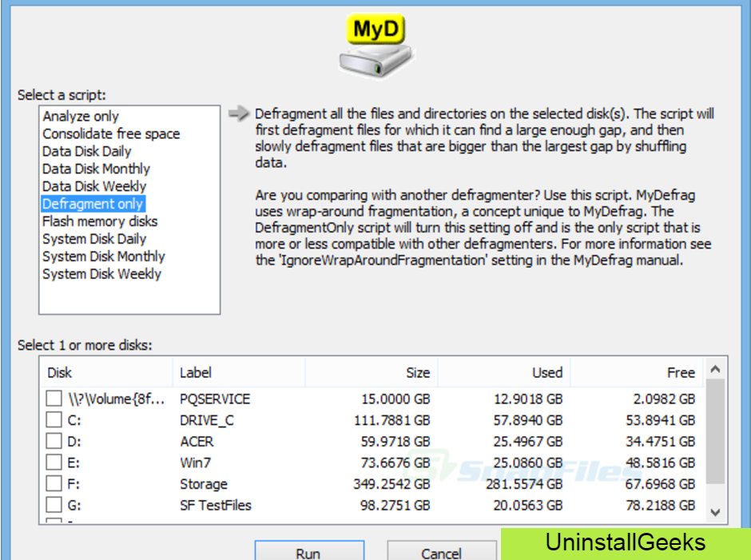This screenshot has height=560, width=751.
Task: Select the Defragment only script
Action: tap(93, 204)
